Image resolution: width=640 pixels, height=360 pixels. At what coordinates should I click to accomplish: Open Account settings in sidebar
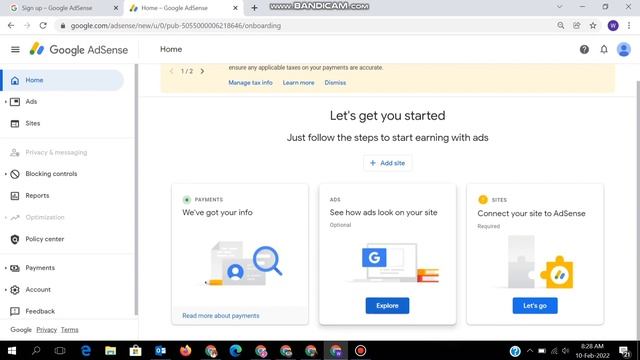[38, 290]
